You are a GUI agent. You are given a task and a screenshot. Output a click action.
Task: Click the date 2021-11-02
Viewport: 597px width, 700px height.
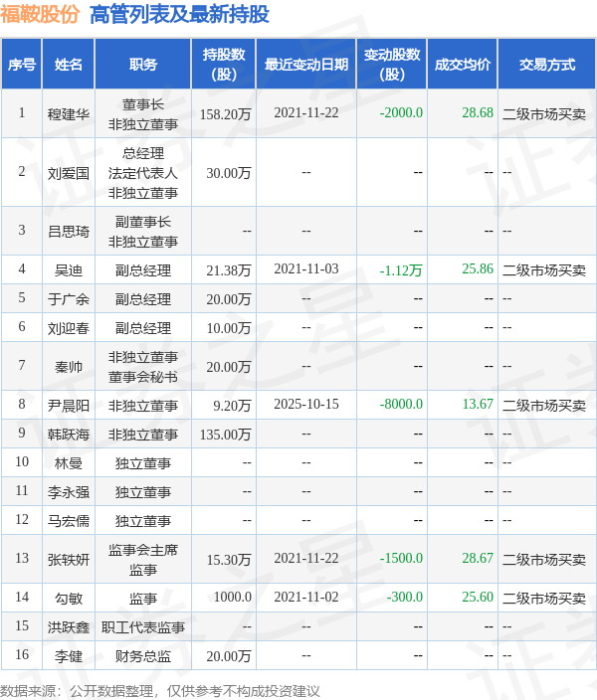click(306, 597)
